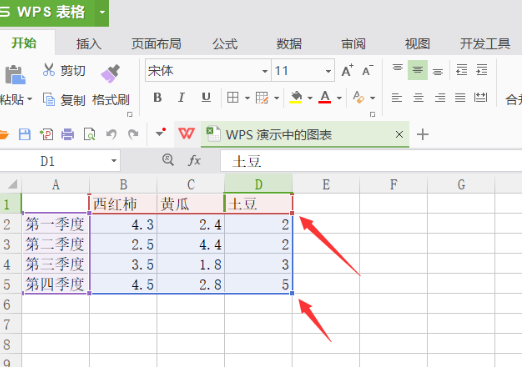Open fill color dropdown arrow

[310, 98]
